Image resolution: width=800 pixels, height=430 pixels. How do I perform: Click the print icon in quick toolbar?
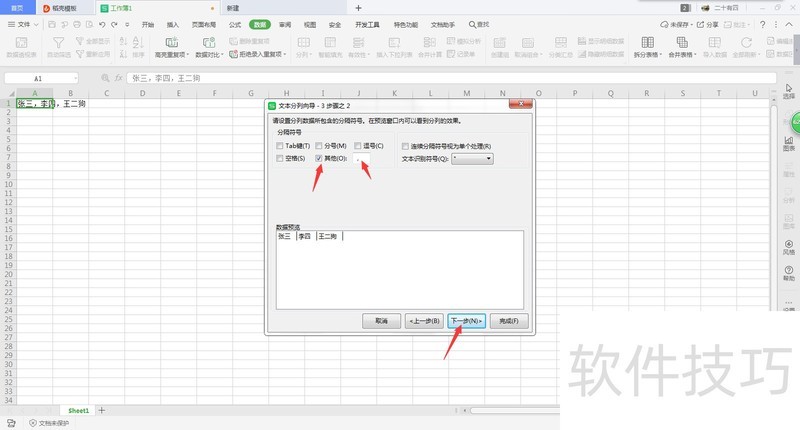tap(77, 24)
